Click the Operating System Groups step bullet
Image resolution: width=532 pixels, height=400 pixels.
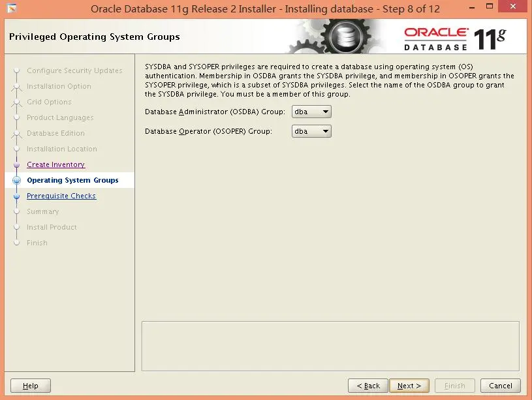(16, 180)
